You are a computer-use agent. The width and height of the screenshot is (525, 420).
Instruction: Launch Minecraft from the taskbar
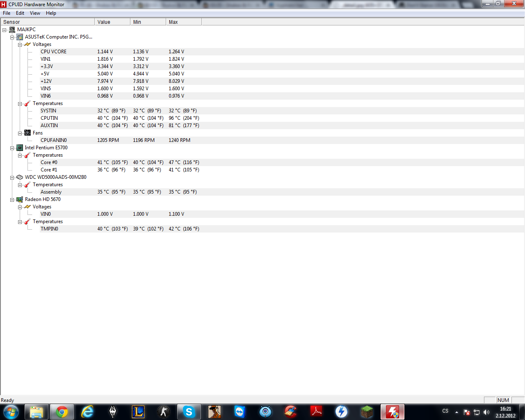click(x=367, y=412)
